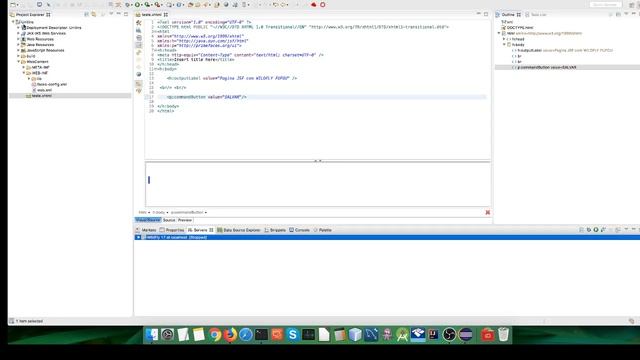Select the Visual/Source editor tab

click(148, 220)
